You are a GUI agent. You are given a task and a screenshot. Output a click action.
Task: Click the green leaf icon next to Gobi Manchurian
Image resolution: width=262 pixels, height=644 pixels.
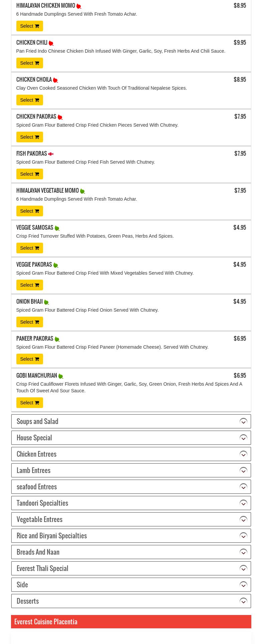click(x=61, y=376)
